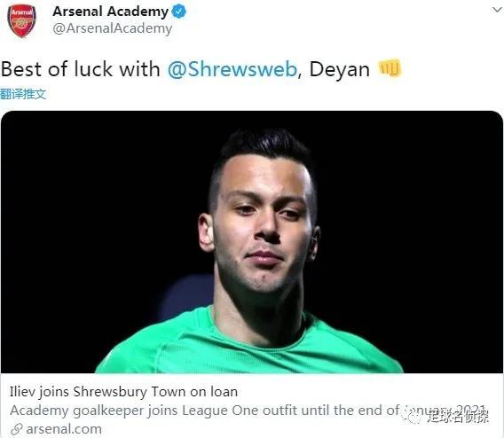The width and height of the screenshot is (504, 438).
Task: Follow the arsenal.com source link
Action: click(x=64, y=429)
